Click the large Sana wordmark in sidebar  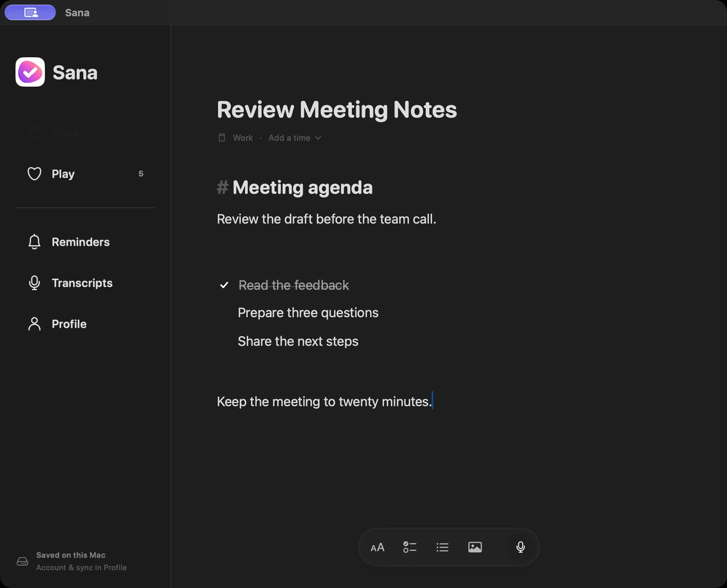(x=75, y=73)
